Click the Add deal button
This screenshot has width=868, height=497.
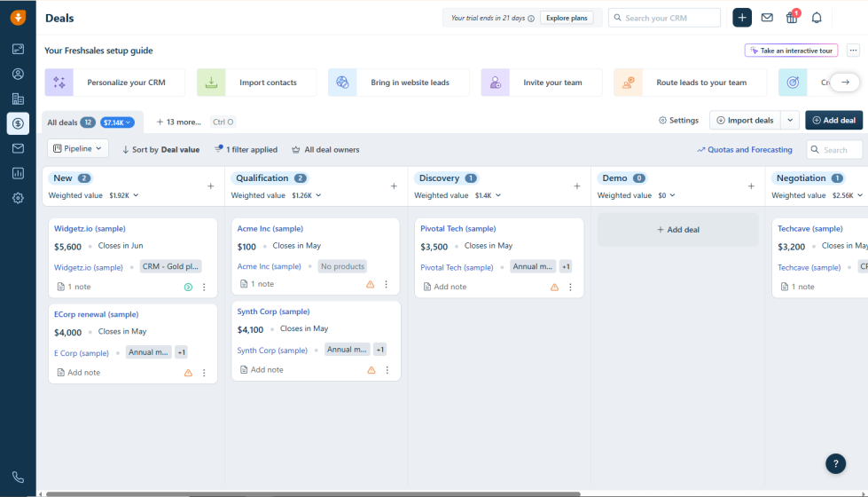pyautogui.click(x=833, y=121)
